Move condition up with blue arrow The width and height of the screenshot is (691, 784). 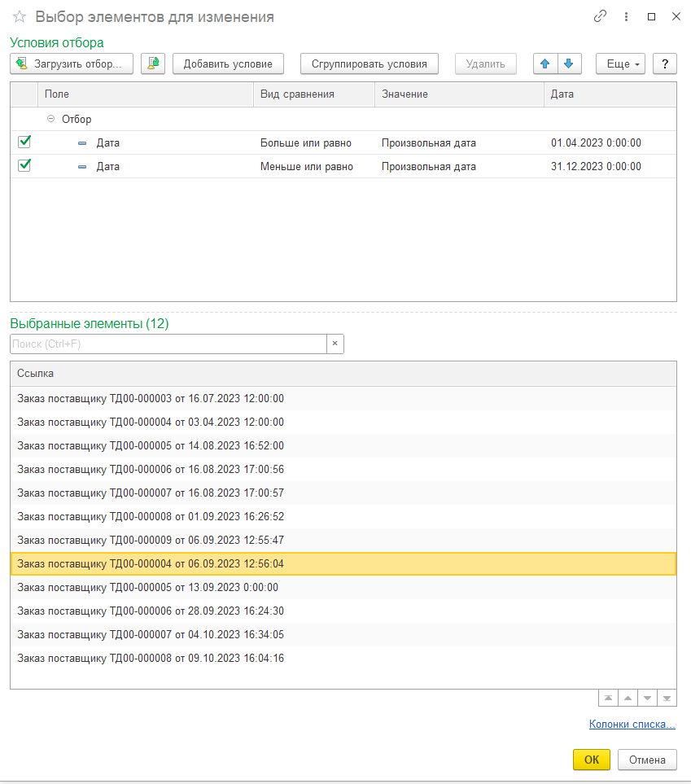click(545, 64)
